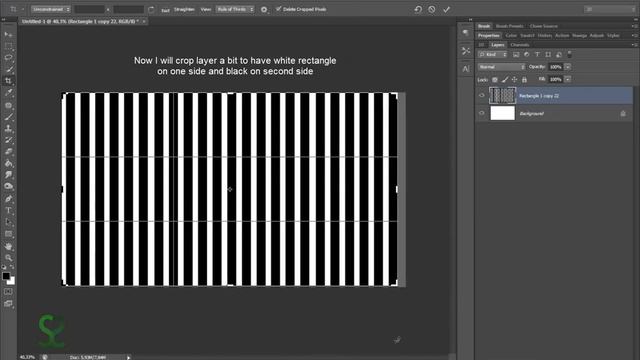The width and height of the screenshot is (640, 360).
Task: Open the layer filter Kind dropdown
Action: point(493,55)
